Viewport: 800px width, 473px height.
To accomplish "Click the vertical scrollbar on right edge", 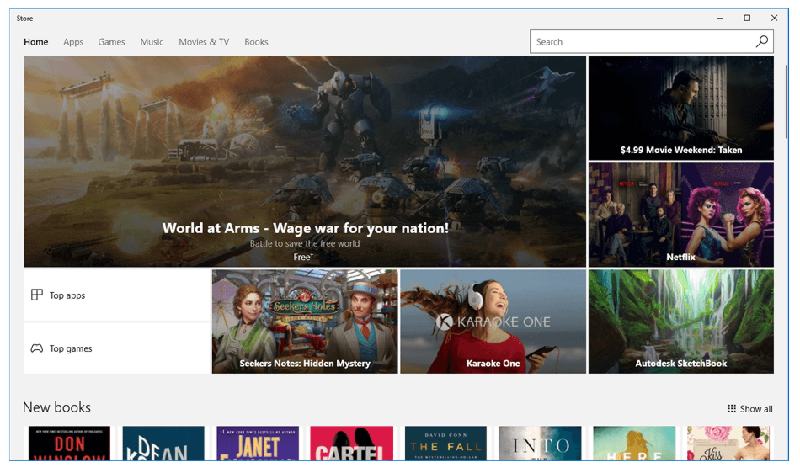I will click(x=786, y=102).
